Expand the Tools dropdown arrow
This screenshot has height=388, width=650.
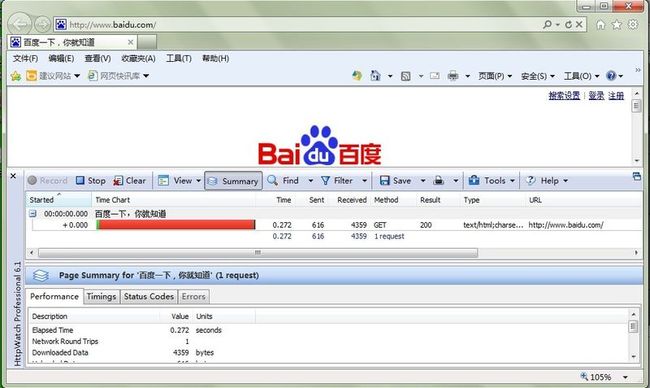(512, 181)
